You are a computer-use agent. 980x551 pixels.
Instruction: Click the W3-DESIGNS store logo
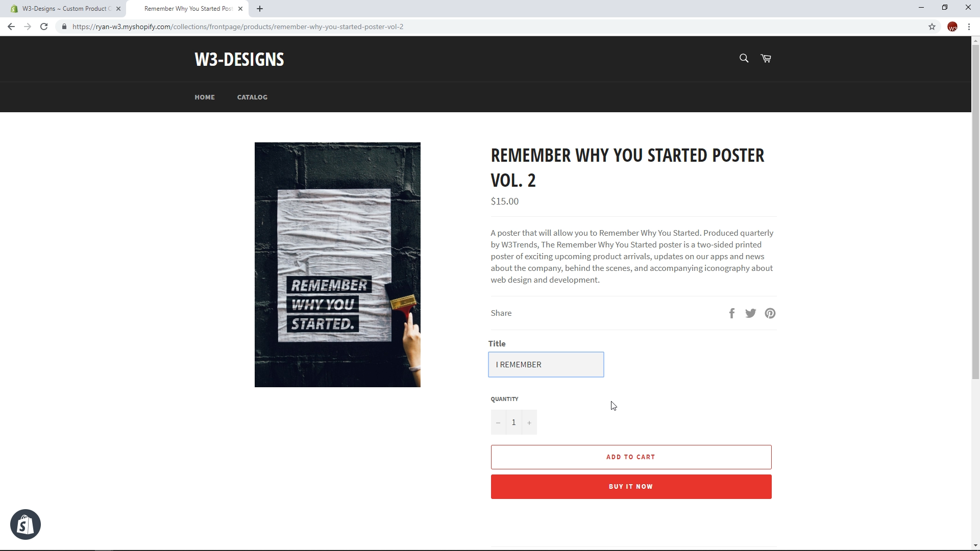[239, 59]
